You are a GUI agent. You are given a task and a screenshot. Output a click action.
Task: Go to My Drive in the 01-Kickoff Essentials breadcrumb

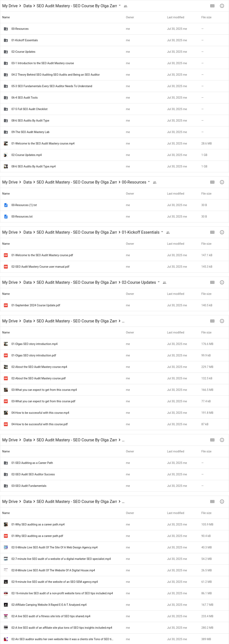pos(10,232)
